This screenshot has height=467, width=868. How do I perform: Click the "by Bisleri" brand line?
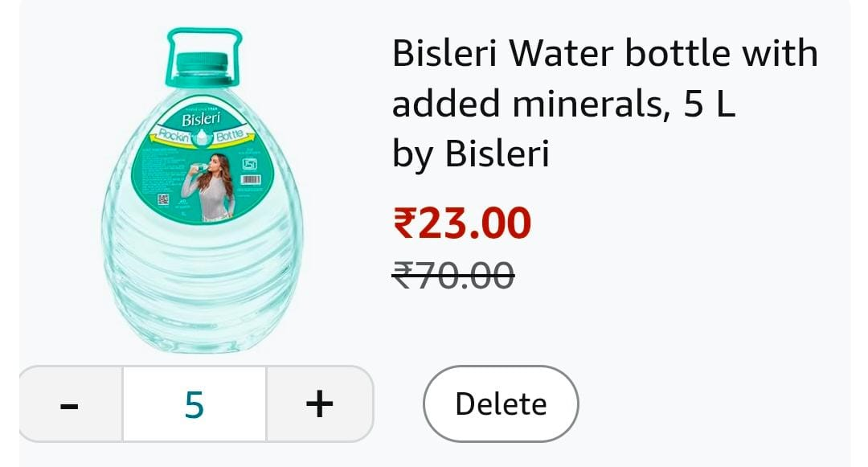[470, 154]
